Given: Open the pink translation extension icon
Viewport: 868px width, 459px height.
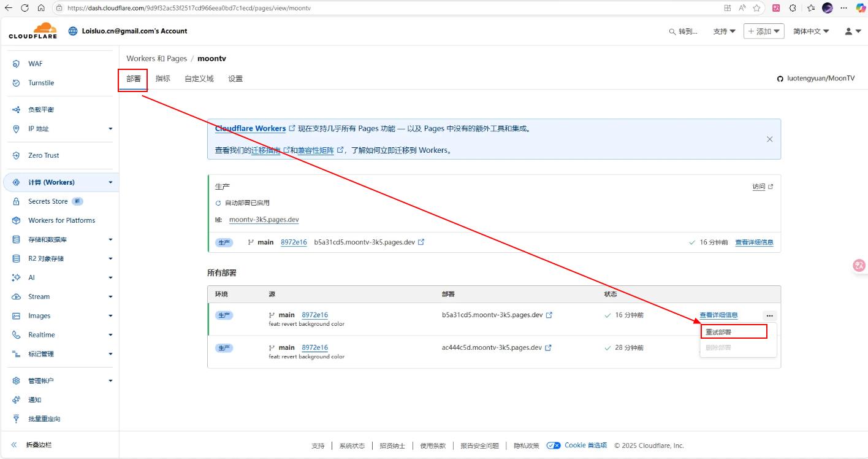Looking at the screenshot, I should (x=776, y=8).
